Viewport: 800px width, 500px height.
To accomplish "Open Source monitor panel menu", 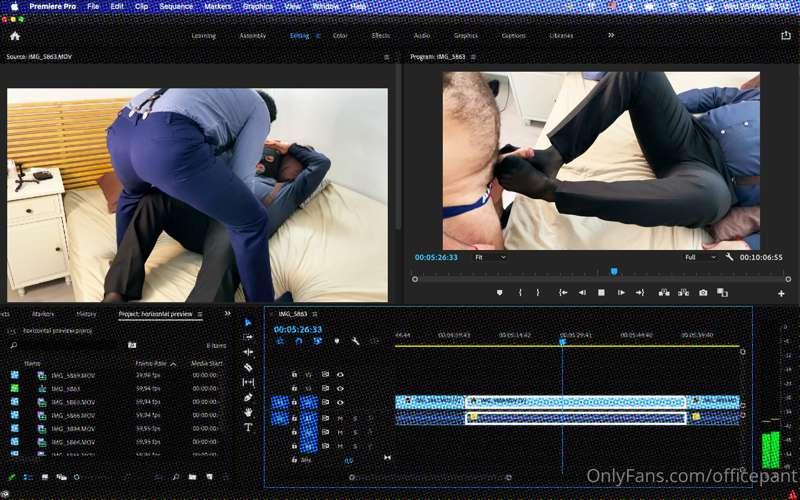I will [386, 57].
